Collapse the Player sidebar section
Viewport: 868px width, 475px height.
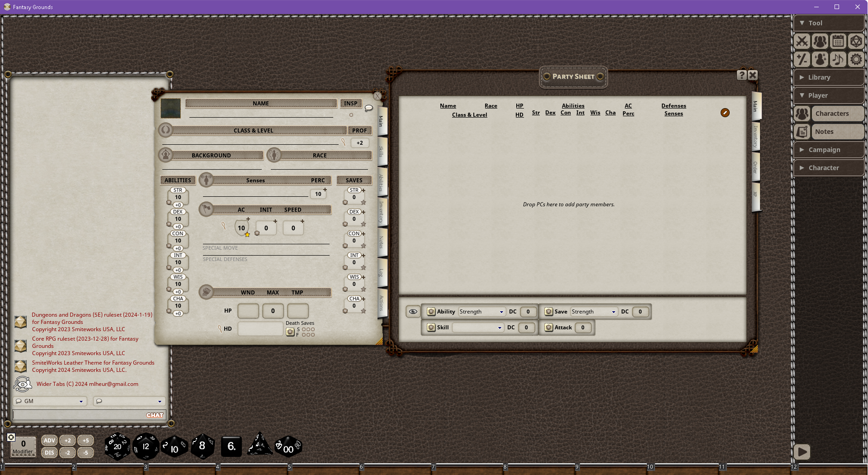(x=829, y=95)
